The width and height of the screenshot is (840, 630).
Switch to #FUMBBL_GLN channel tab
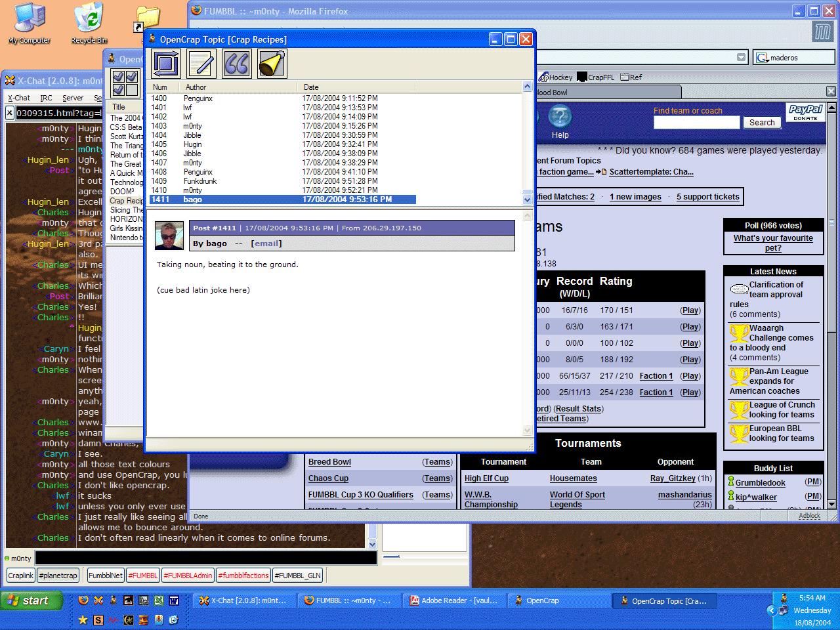tap(298, 576)
